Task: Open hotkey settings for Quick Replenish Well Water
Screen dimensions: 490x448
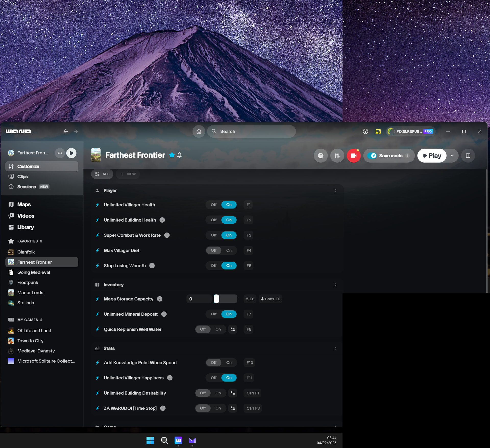Action: [233, 329]
